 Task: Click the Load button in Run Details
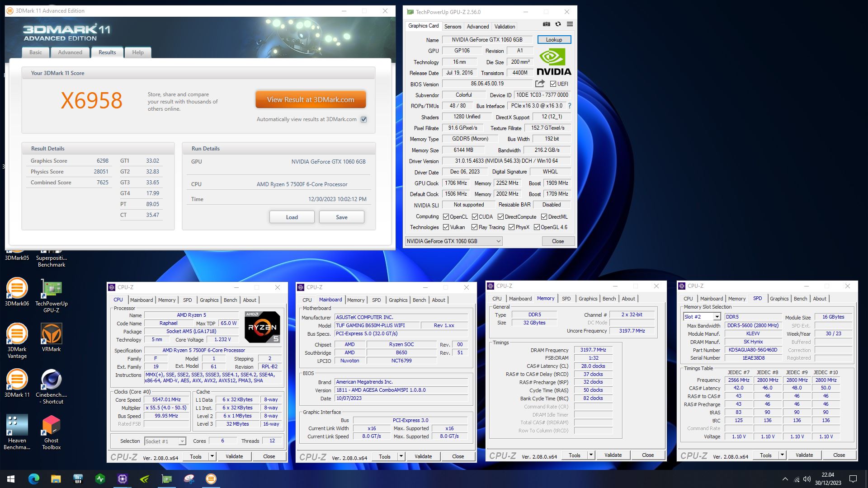pyautogui.click(x=292, y=217)
